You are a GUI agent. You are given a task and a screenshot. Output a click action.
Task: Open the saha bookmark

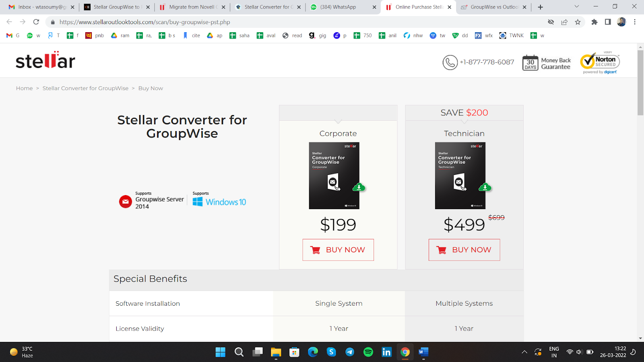(239, 35)
